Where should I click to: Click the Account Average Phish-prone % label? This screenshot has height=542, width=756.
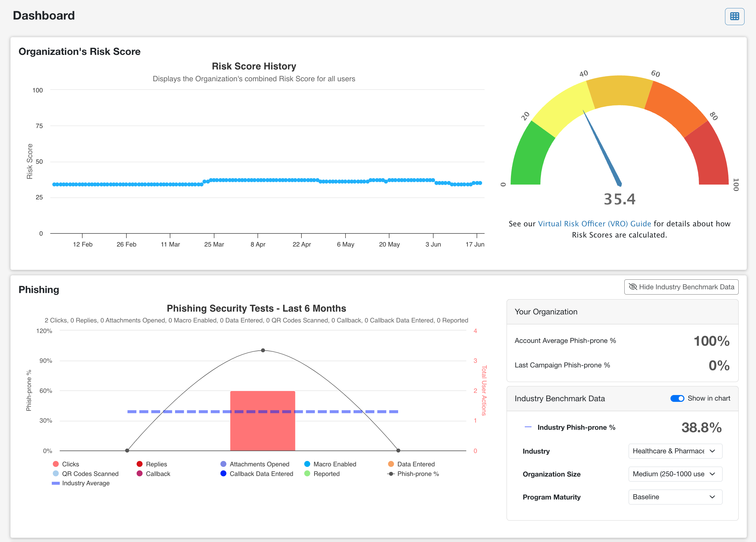(565, 341)
